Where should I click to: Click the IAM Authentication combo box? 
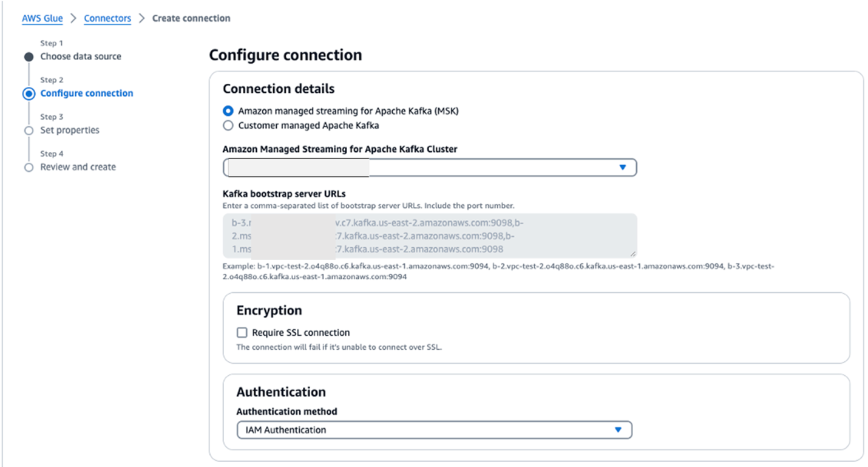[x=425, y=430]
